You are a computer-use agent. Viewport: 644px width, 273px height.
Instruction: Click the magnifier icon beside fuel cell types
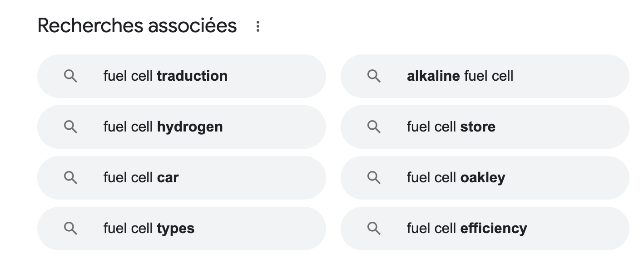tap(70, 229)
